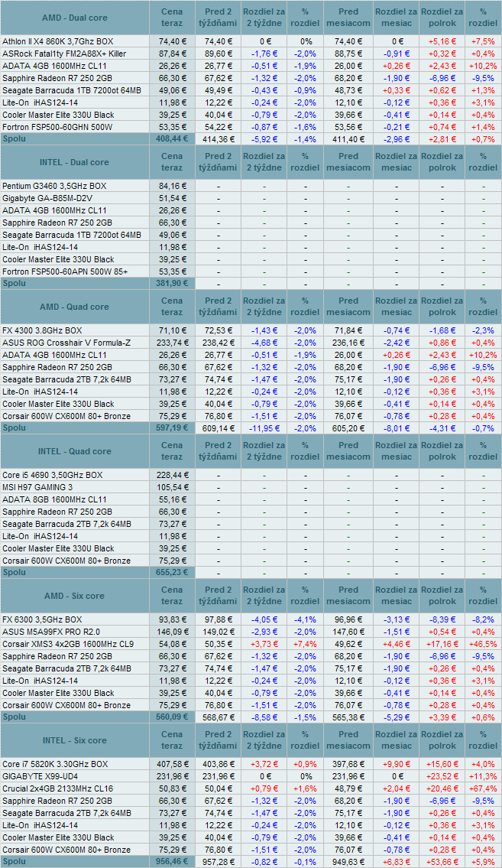Click the "Gigabyte GA-B85M-D2V" motherboard name
This screenshot has height=868, width=502.
click(47, 198)
